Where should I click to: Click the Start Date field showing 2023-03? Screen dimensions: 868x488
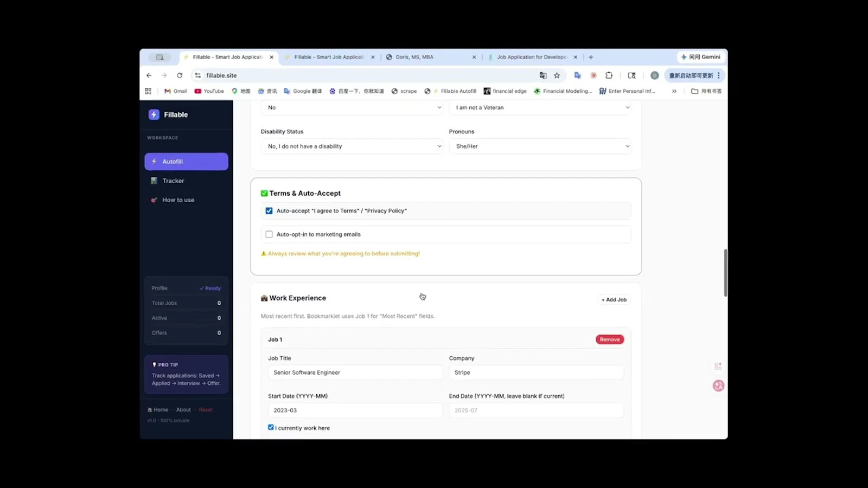point(355,410)
